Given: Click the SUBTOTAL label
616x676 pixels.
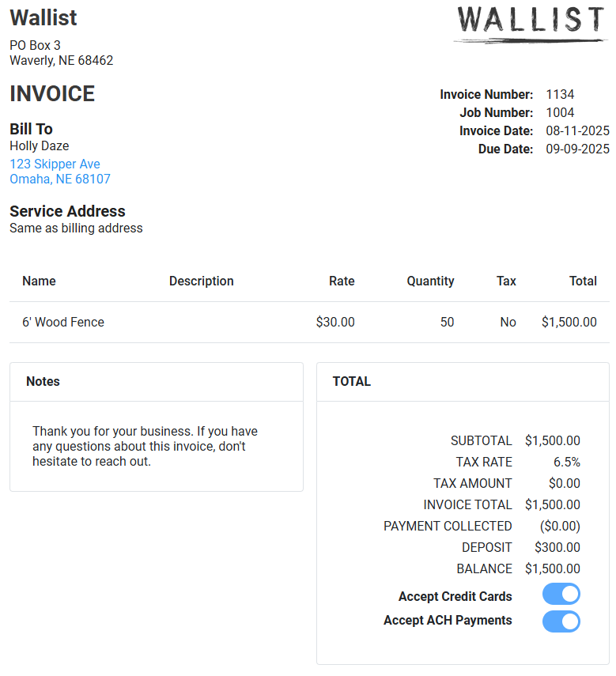Looking at the screenshot, I should pyautogui.click(x=481, y=440).
